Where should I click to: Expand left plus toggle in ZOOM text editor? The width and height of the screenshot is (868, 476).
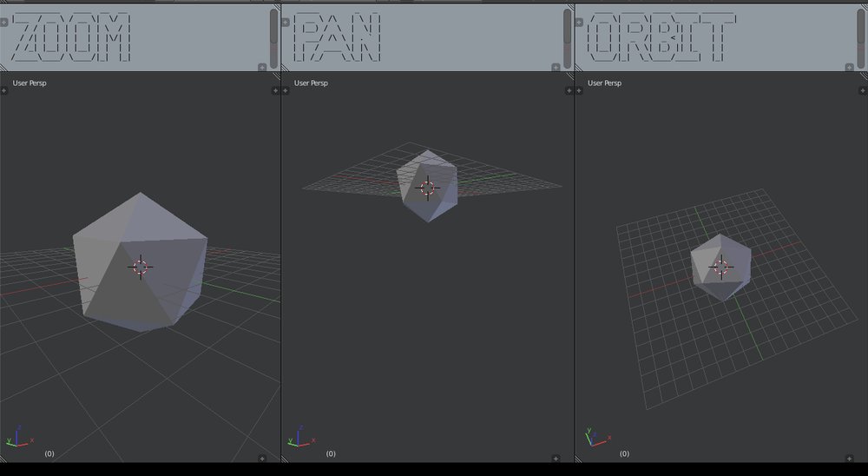3,23
